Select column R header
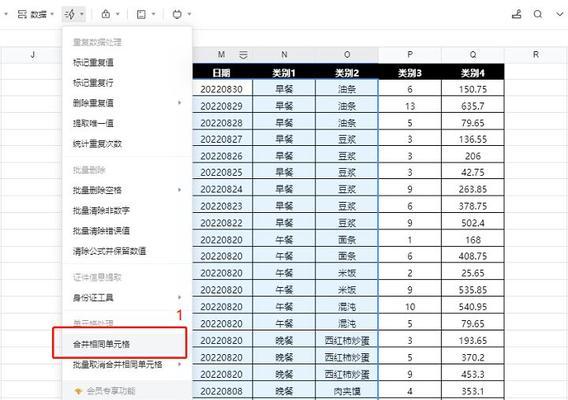This screenshot has height=400, width=568. pos(536,55)
